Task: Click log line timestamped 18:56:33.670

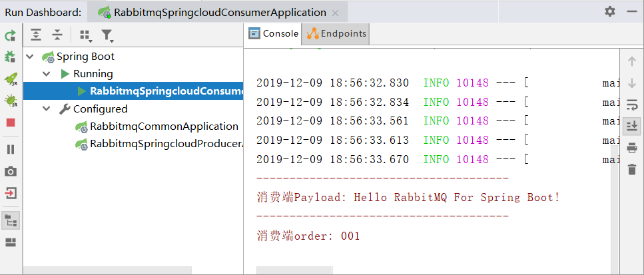Action: (x=438, y=159)
